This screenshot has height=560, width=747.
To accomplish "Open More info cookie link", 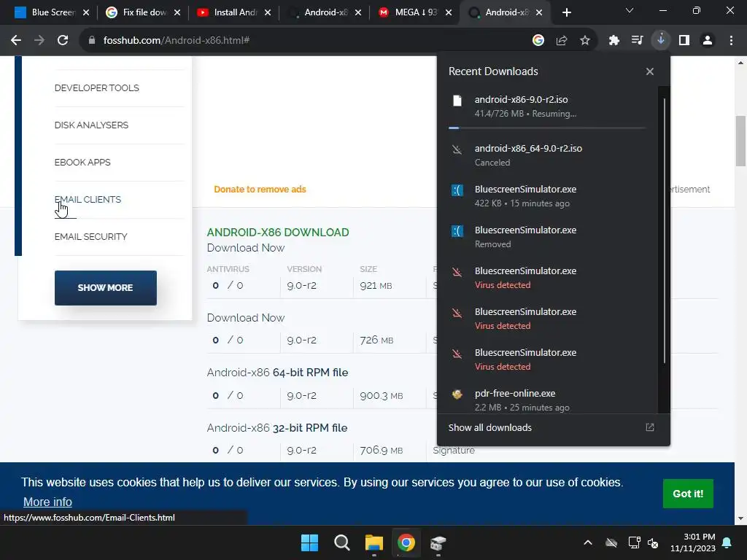I will tap(47, 502).
